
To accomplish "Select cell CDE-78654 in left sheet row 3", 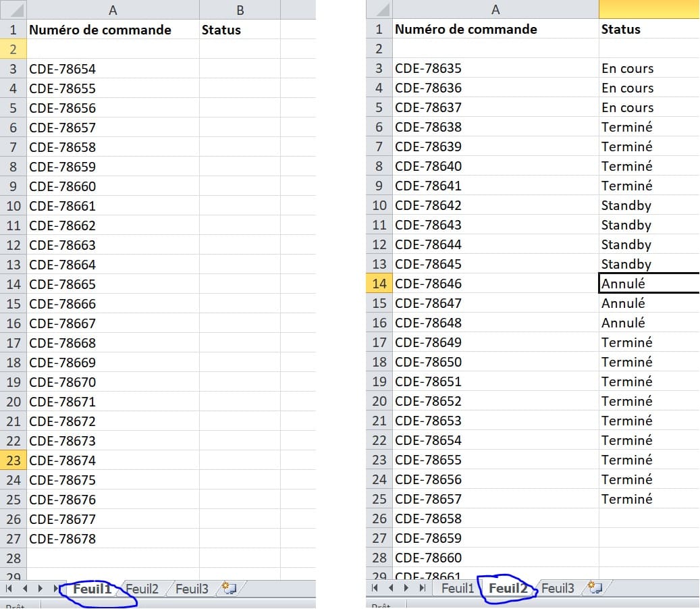I will click(x=113, y=69).
